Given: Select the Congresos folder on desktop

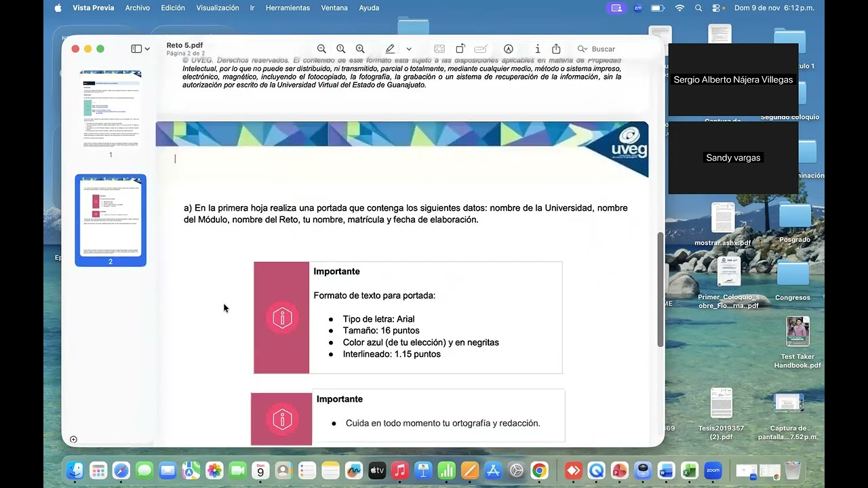Looking at the screenshot, I should [x=793, y=281].
